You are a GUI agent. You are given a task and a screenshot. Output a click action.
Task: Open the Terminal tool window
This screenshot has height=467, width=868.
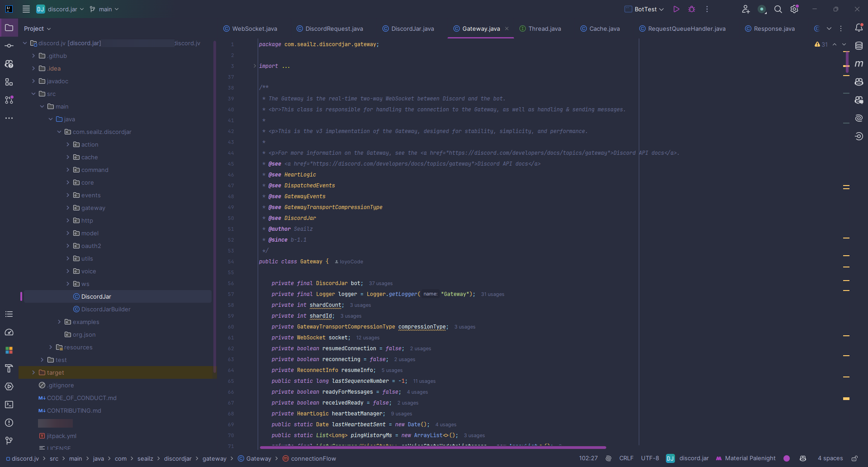[9, 405]
